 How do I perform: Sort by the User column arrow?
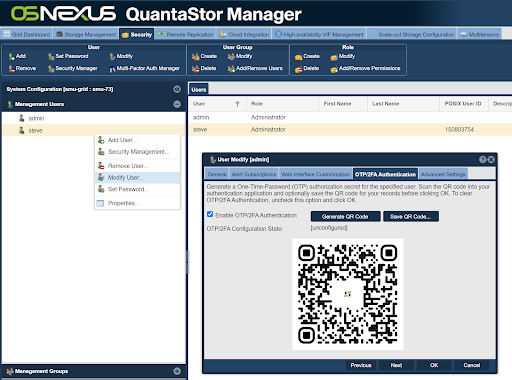(x=237, y=104)
